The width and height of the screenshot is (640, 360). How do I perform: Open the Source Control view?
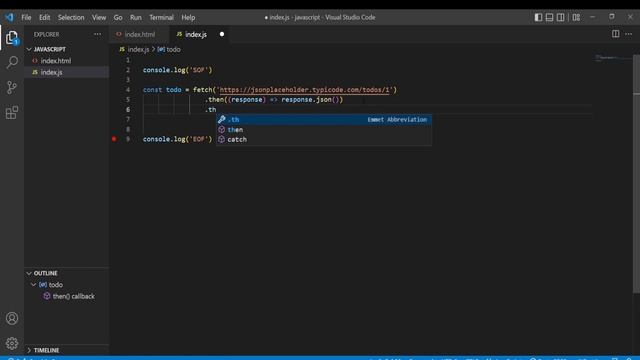point(12,87)
